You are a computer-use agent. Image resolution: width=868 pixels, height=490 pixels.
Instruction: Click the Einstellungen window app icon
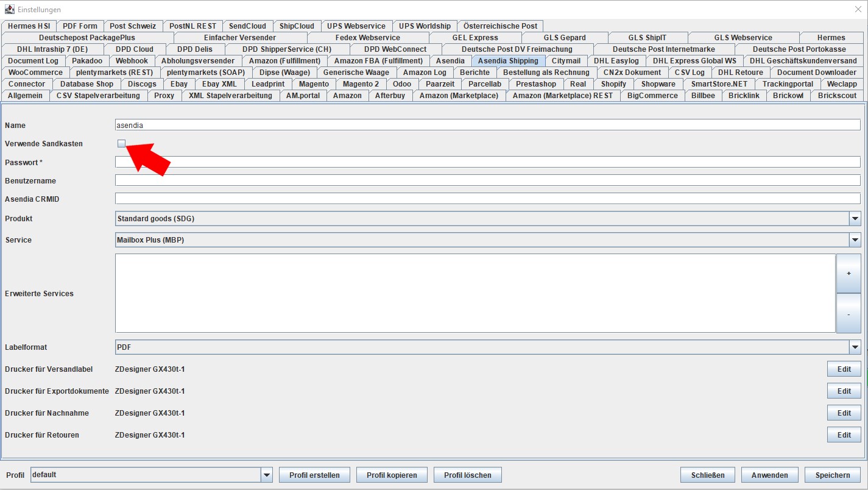[x=10, y=9]
